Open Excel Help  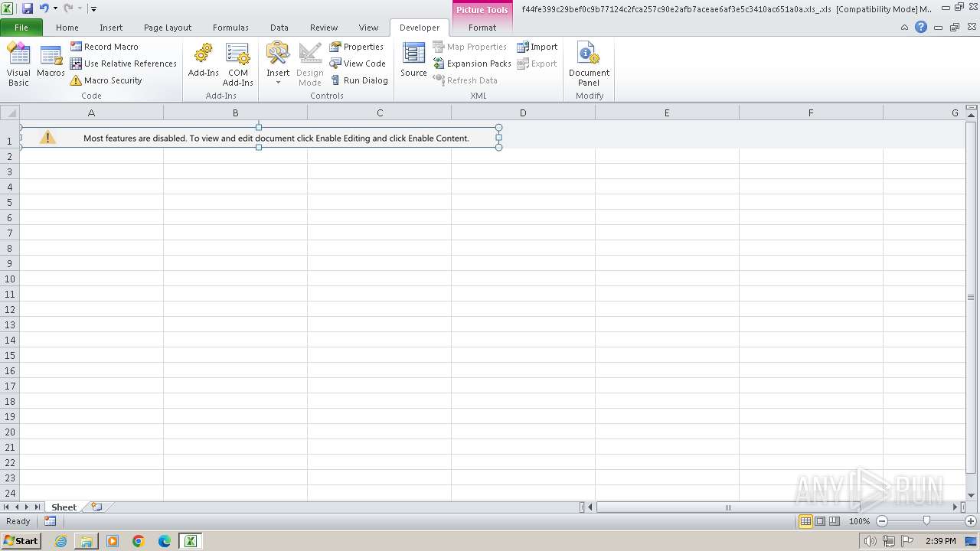pyautogui.click(x=921, y=27)
